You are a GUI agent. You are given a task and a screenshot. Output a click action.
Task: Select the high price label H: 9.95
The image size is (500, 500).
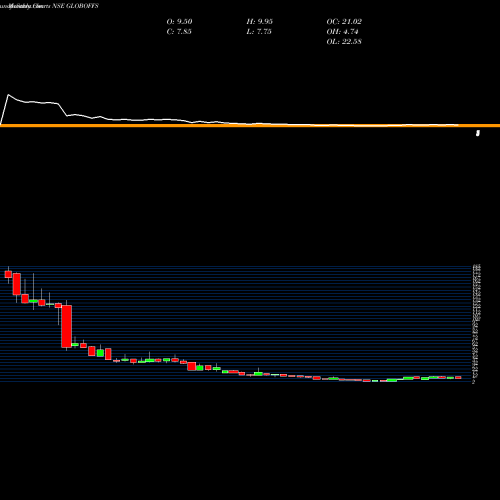point(260,22)
